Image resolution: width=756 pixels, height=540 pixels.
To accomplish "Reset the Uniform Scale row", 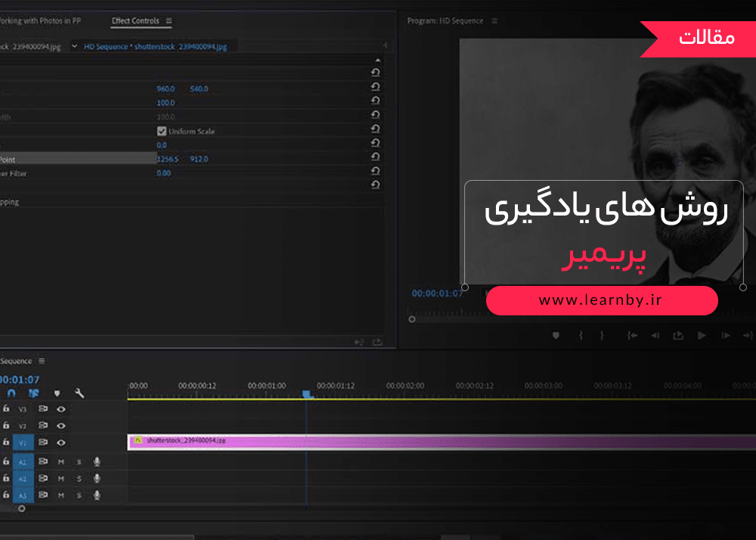I will [x=375, y=129].
